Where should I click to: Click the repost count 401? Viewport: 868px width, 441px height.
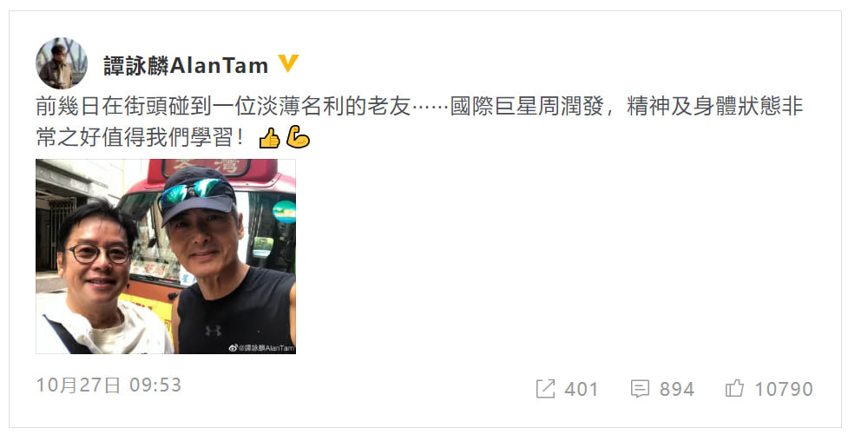(x=582, y=389)
